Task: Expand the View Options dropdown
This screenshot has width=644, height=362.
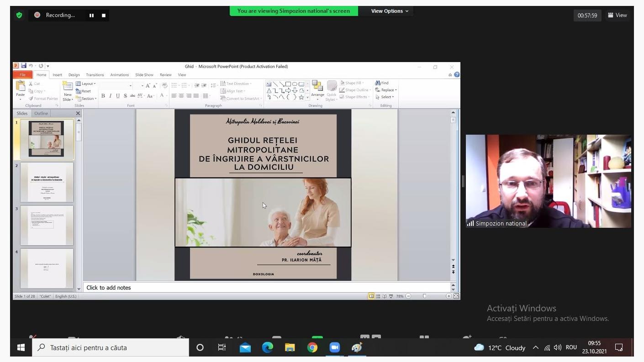Action: click(390, 11)
